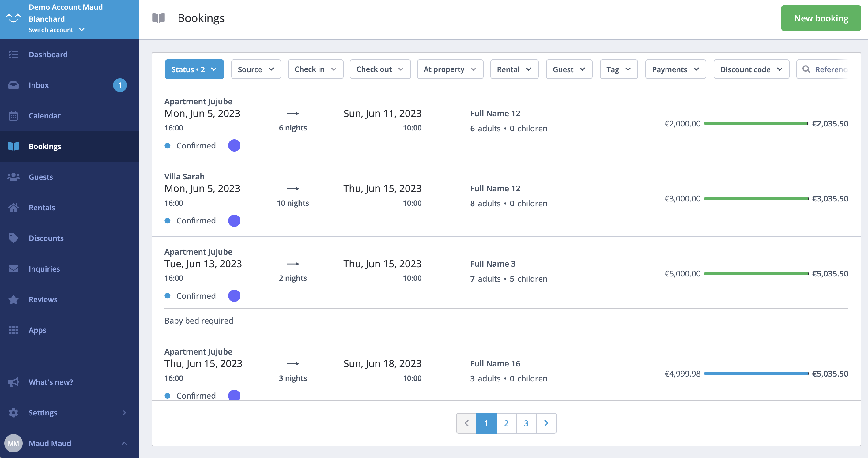Click the Bookings open-book sidebar icon
The height and width of the screenshot is (458, 868).
coord(13,146)
